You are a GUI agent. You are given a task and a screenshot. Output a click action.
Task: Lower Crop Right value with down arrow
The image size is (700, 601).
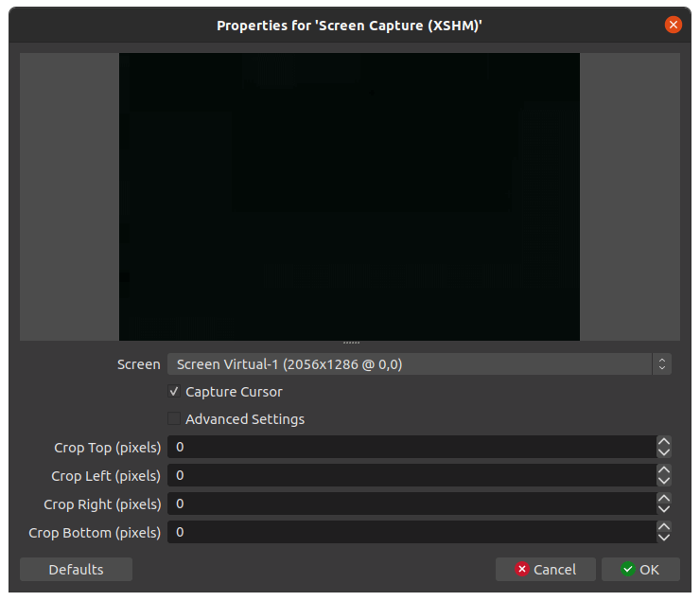click(x=664, y=509)
